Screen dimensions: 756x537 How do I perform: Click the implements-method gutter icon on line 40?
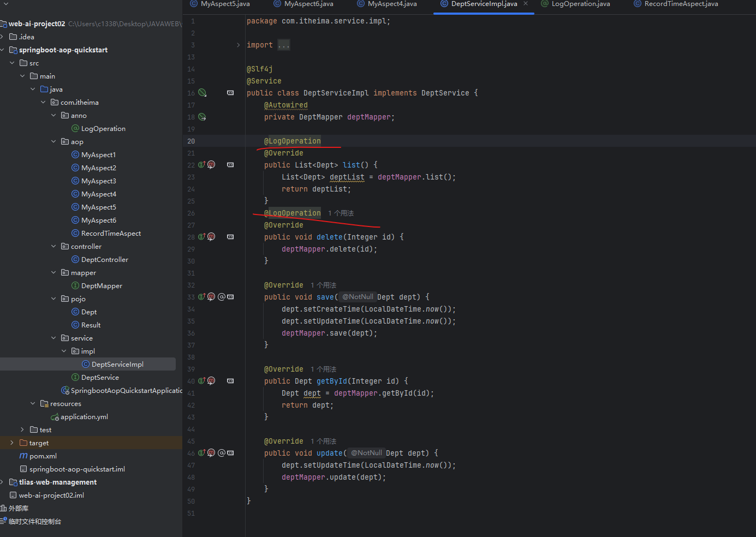click(x=201, y=381)
